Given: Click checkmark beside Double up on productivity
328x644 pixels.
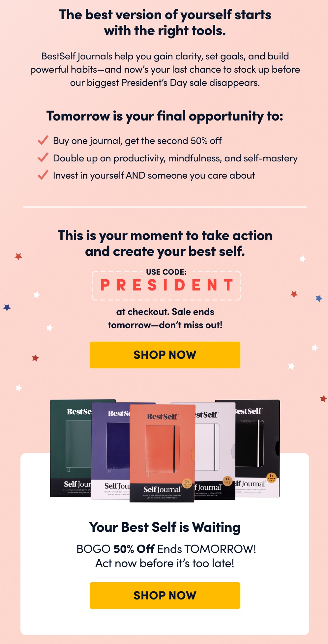Looking at the screenshot, I should pos(43,157).
